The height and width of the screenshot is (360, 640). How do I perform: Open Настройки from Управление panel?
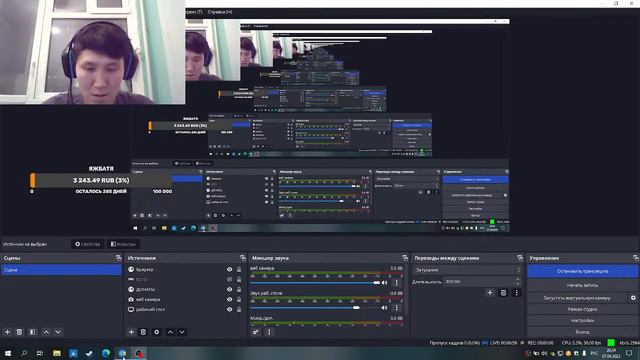point(582,321)
